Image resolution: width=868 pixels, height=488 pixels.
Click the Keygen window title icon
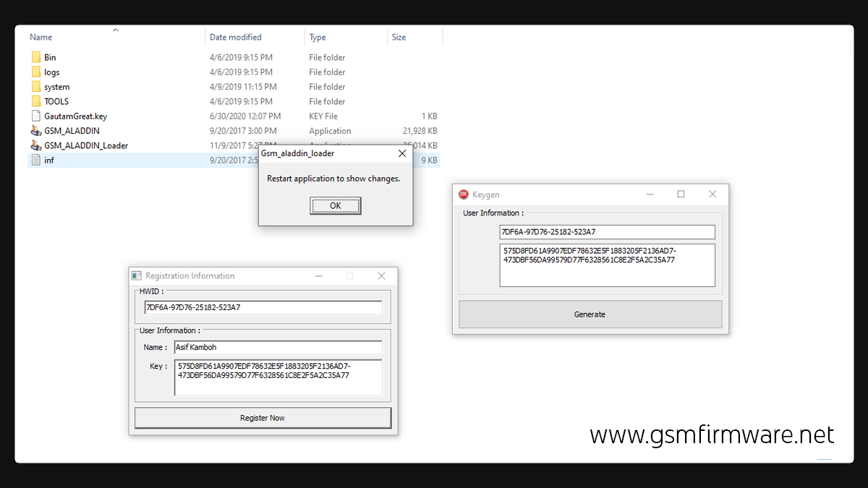464,194
